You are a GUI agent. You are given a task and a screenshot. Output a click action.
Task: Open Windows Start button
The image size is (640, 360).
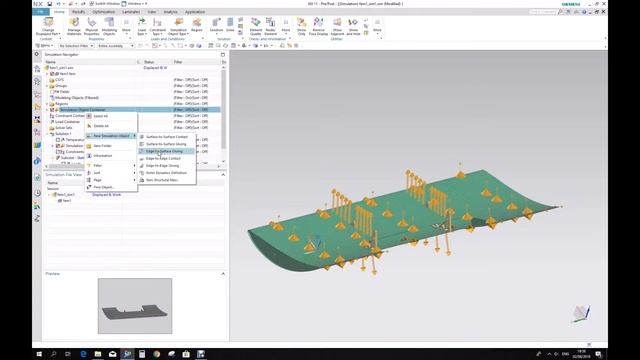[39, 354]
